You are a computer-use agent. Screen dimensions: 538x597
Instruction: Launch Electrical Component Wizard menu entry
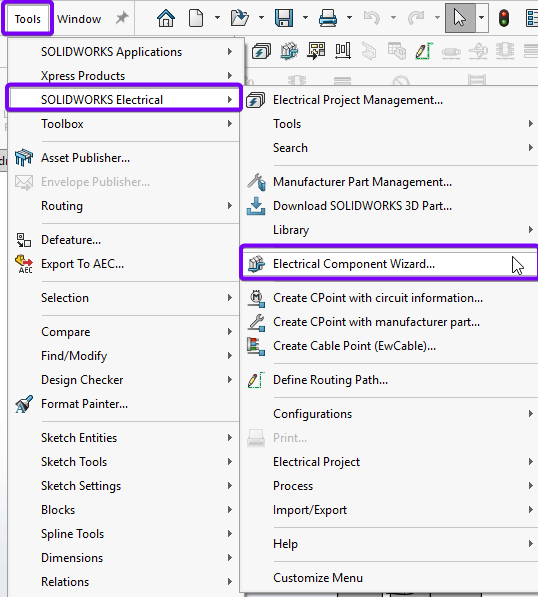389,264
